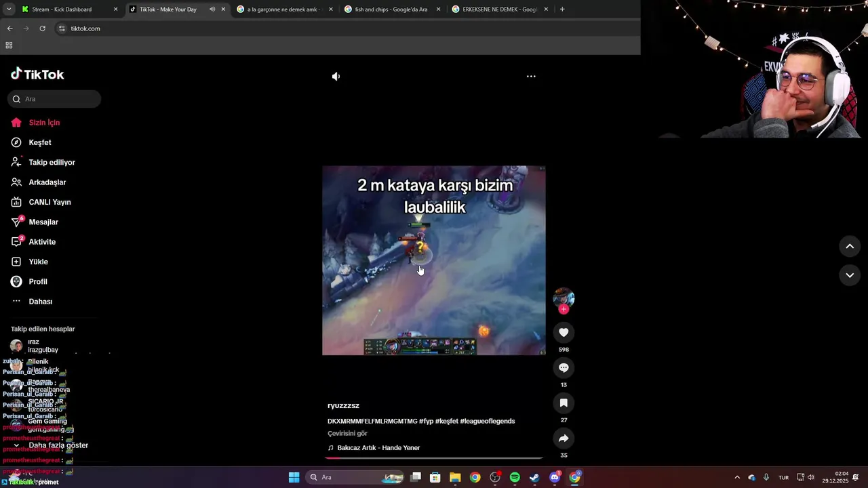868x488 pixels.
Task: Focus the TikTok Ara search field
Action: [54, 99]
